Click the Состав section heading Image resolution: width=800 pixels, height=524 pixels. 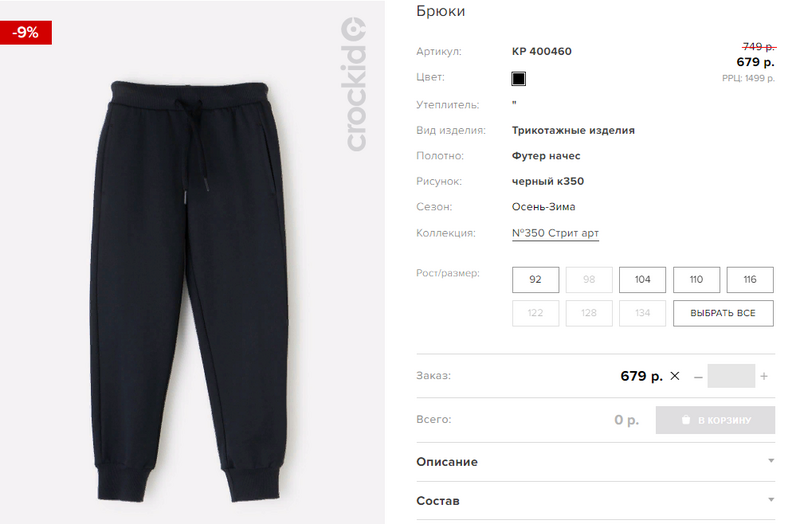438,501
